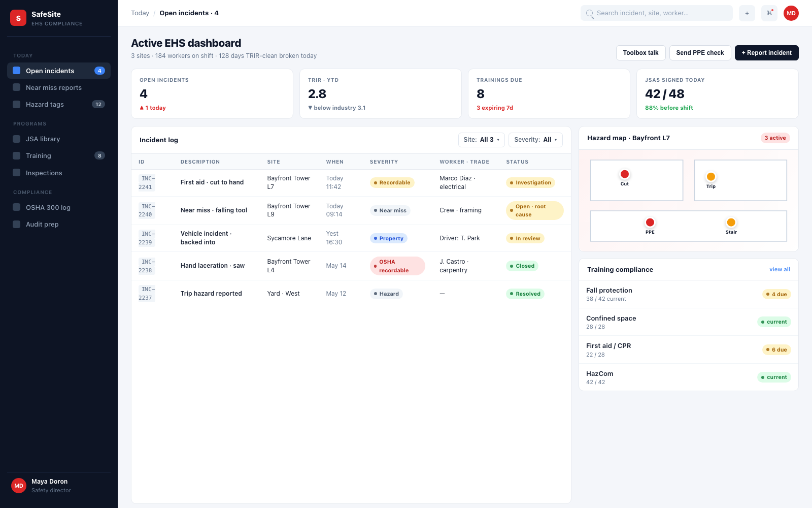This screenshot has width=812, height=508.
Task: Open the Site: All 3 filter dropdown
Action: 481,140
